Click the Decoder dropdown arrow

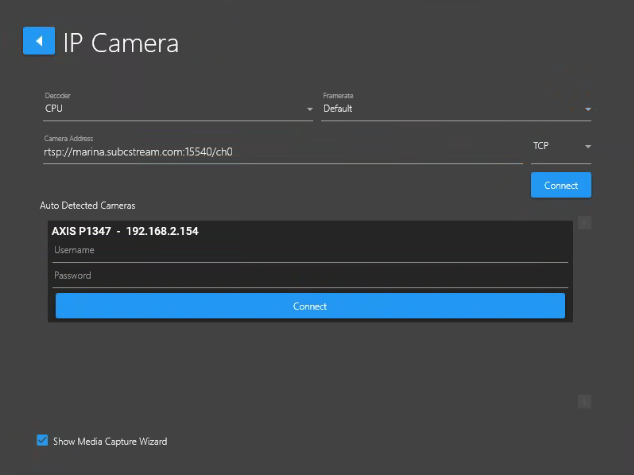point(309,109)
